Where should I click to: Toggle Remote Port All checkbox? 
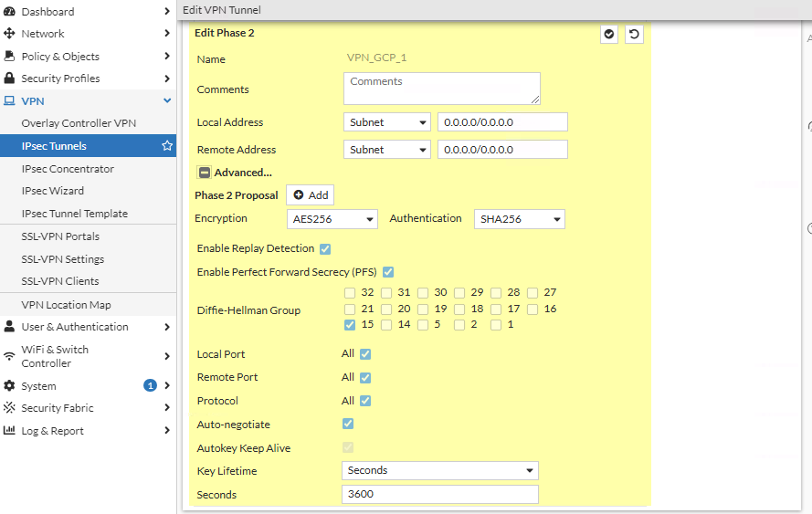coord(365,378)
